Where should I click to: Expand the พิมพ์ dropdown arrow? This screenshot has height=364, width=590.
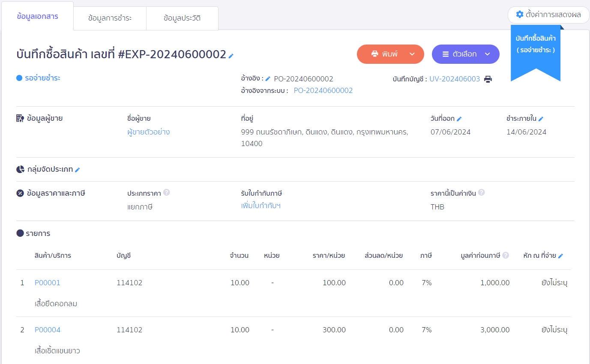412,54
